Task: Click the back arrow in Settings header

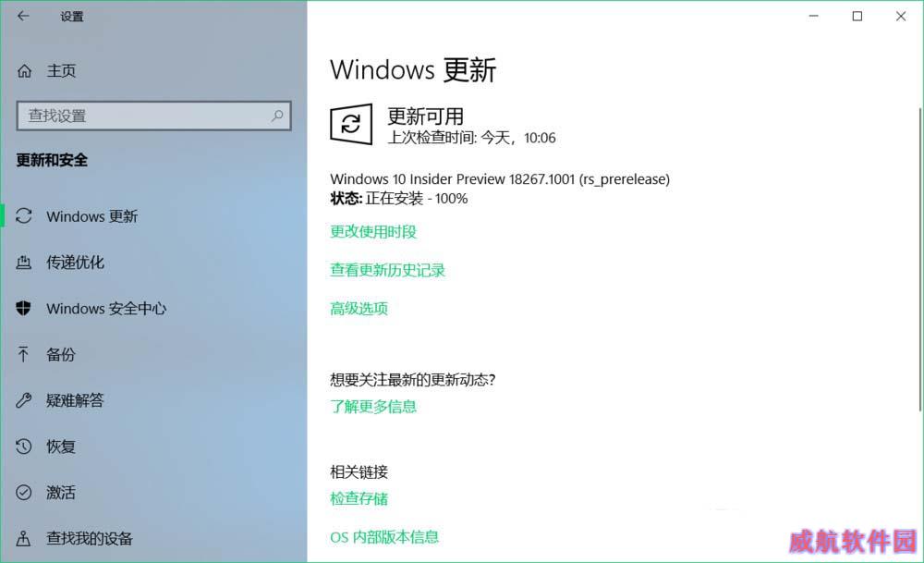Action: coord(23,16)
